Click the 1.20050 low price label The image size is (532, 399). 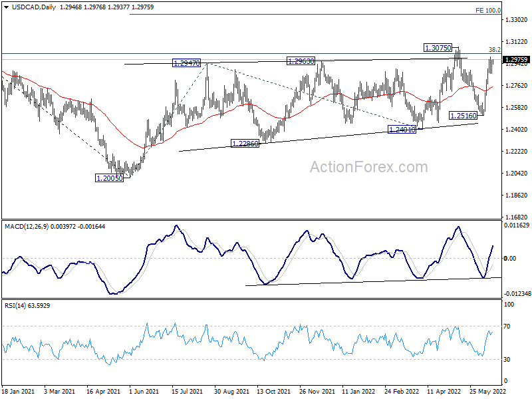pyautogui.click(x=110, y=178)
